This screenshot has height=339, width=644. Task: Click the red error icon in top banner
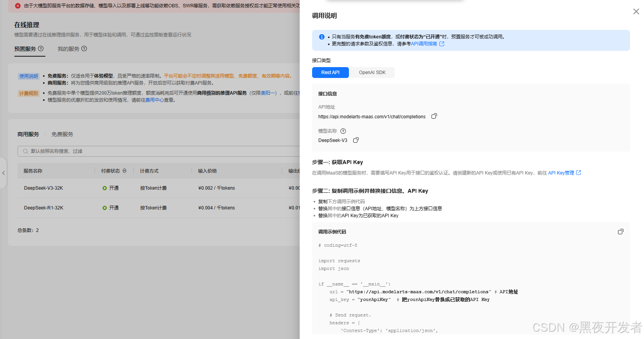(18, 6)
